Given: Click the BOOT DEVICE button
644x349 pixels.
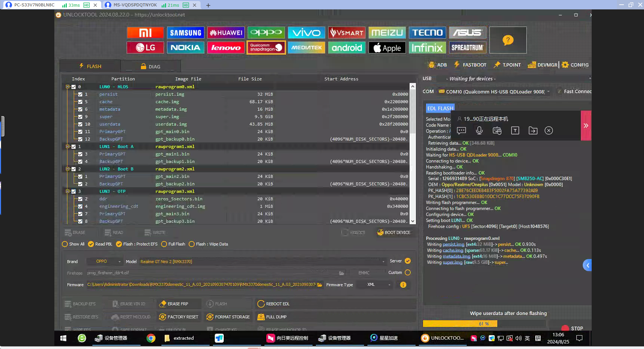Looking at the screenshot, I should (394, 232).
